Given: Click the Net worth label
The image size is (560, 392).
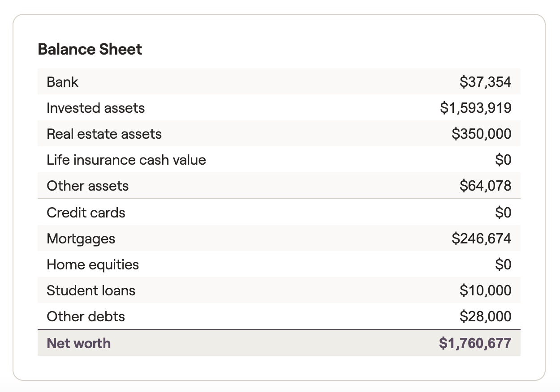Looking at the screenshot, I should pyautogui.click(x=78, y=343).
